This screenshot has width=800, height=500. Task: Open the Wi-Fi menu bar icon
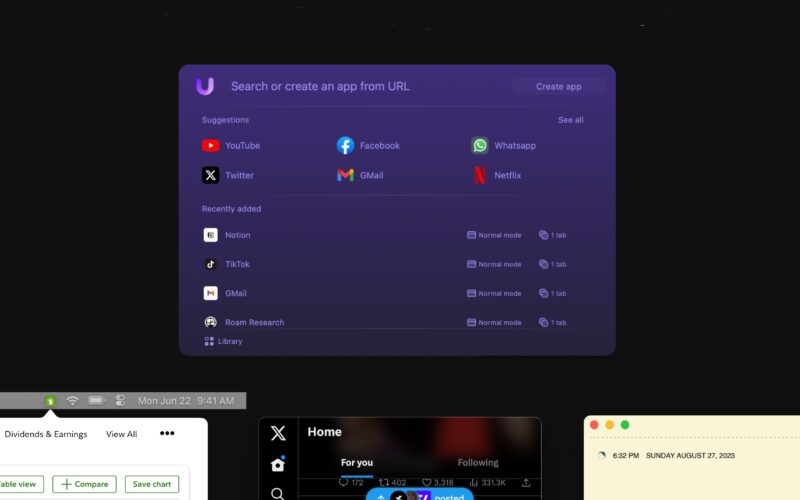(72, 401)
